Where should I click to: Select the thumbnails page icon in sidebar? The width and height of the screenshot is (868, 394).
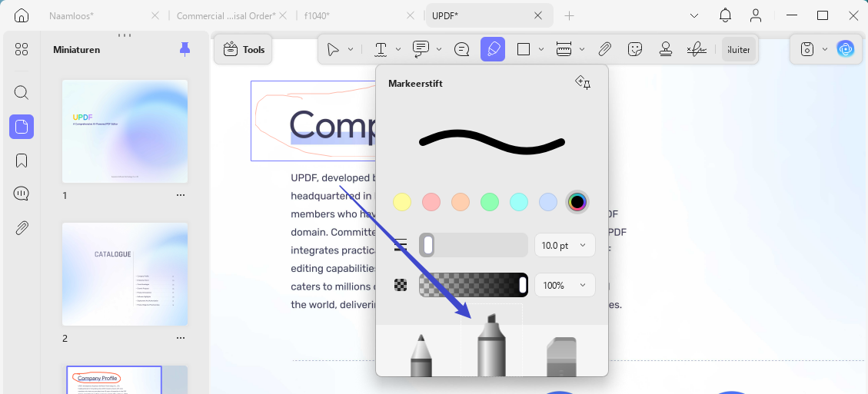click(21, 127)
